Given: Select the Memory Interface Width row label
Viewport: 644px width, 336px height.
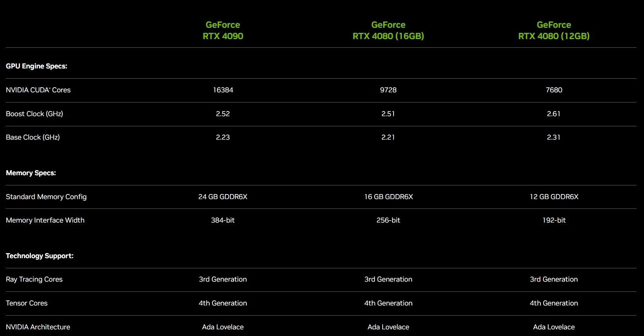Looking at the screenshot, I should tap(45, 220).
